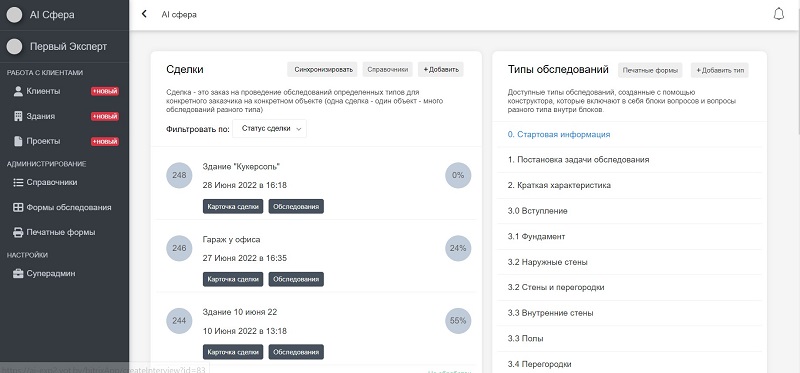
Task: Go back with the left chevron arrow
Action: (144, 14)
